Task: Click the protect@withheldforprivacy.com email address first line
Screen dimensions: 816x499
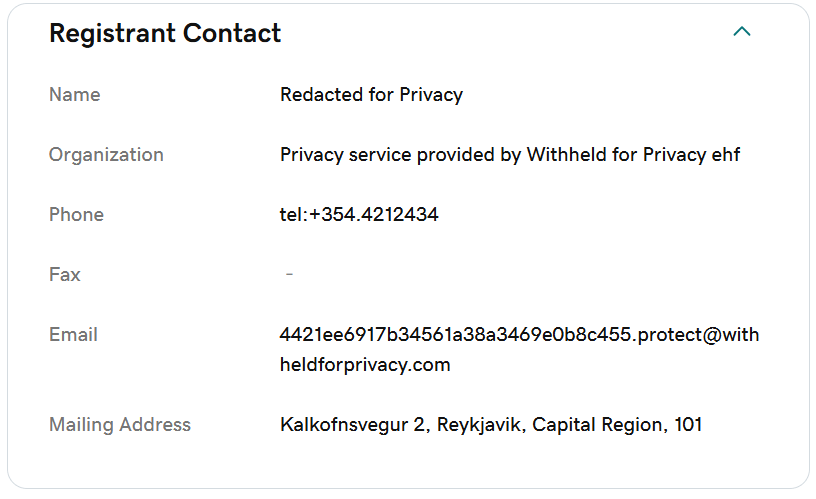Action: (x=519, y=335)
